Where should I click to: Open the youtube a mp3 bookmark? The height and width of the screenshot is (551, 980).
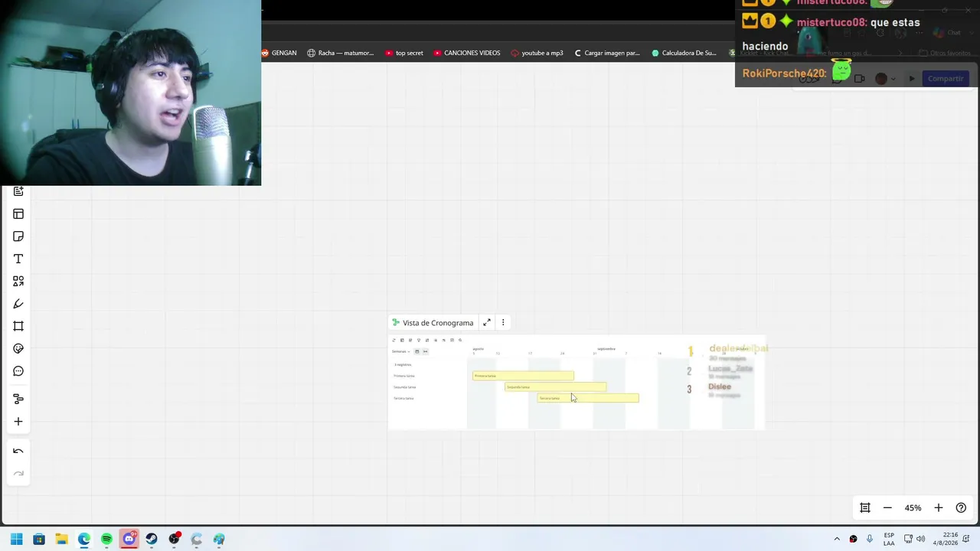pyautogui.click(x=537, y=53)
